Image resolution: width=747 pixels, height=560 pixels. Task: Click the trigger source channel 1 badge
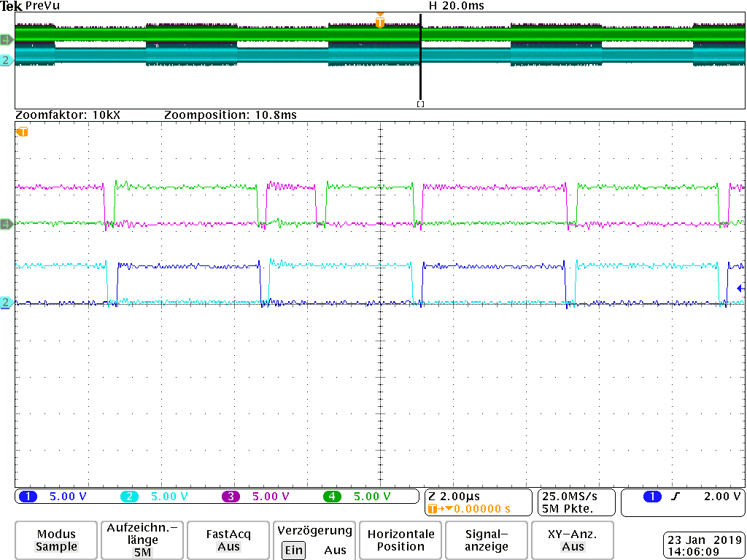point(652,497)
